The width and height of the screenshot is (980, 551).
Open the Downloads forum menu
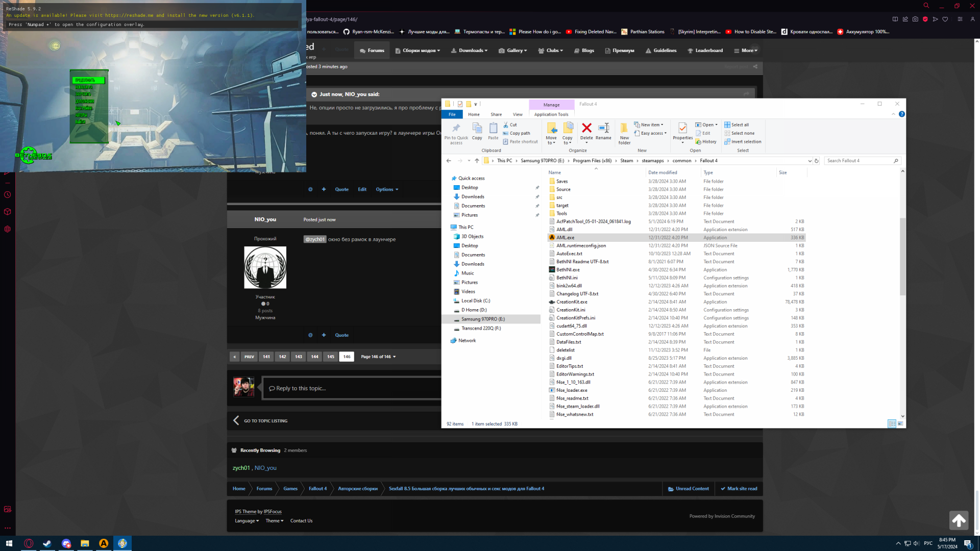click(x=469, y=51)
